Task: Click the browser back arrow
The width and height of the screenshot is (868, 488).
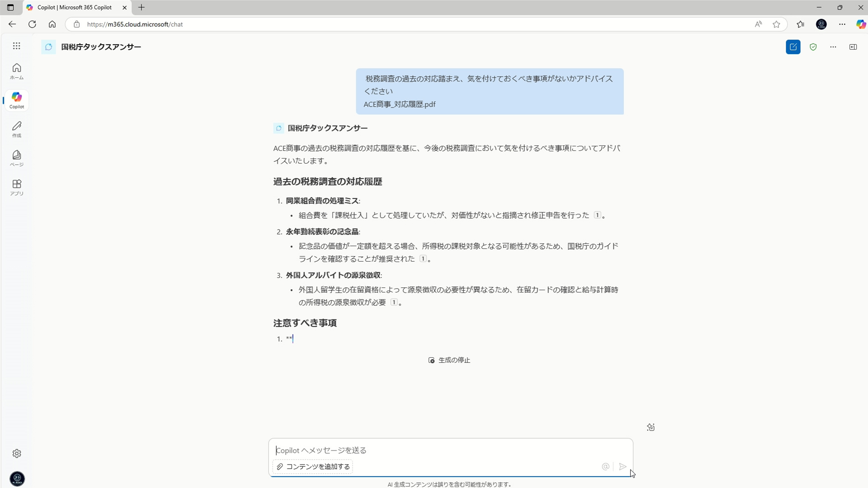Action: (12, 24)
